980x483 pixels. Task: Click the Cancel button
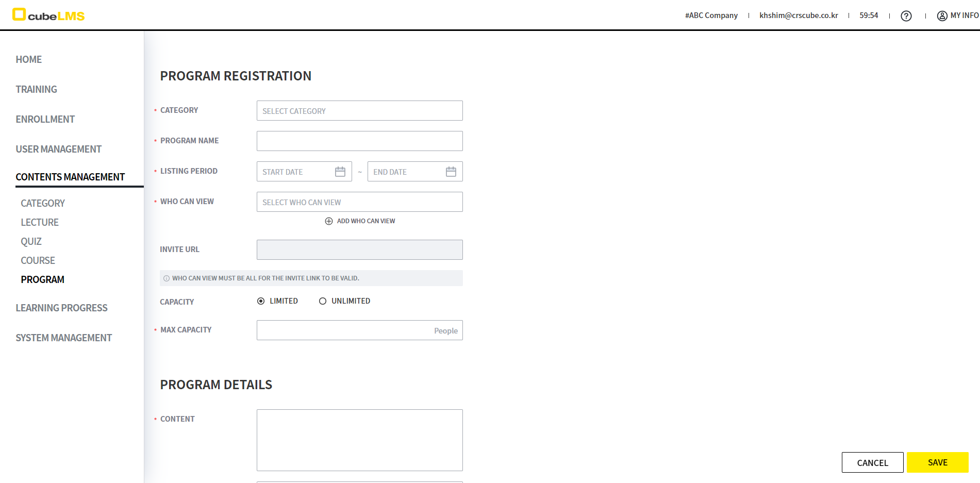click(x=872, y=462)
